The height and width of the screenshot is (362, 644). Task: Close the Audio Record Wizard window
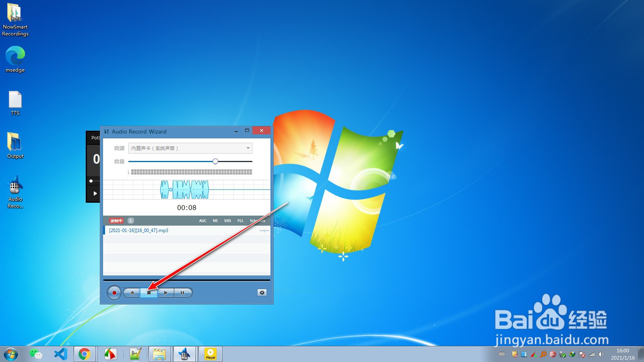point(262,131)
